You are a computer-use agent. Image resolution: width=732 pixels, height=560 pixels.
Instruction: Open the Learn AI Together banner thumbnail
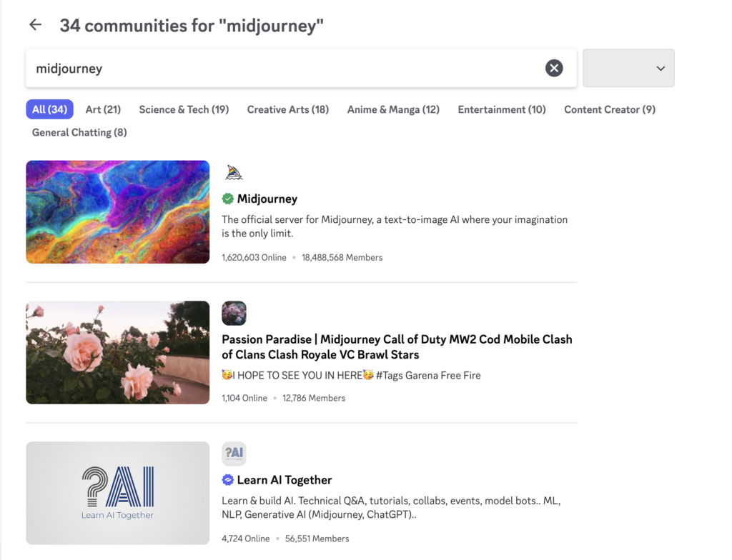coord(118,494)
